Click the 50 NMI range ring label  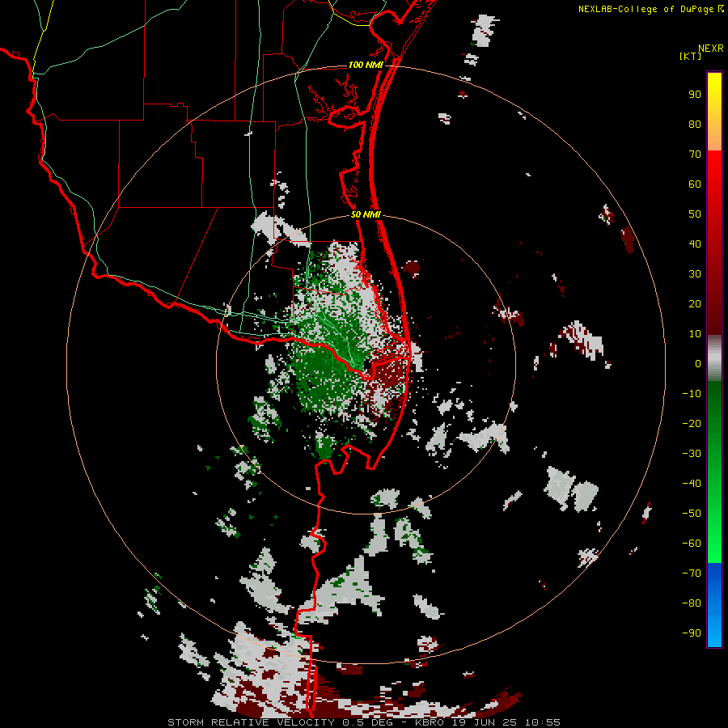[366, 214]
